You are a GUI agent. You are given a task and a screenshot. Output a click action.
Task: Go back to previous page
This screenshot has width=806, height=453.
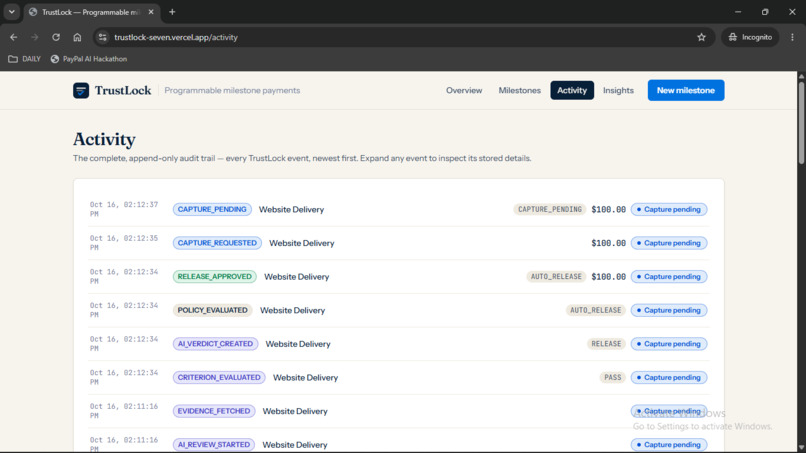(x=14, y=37)
